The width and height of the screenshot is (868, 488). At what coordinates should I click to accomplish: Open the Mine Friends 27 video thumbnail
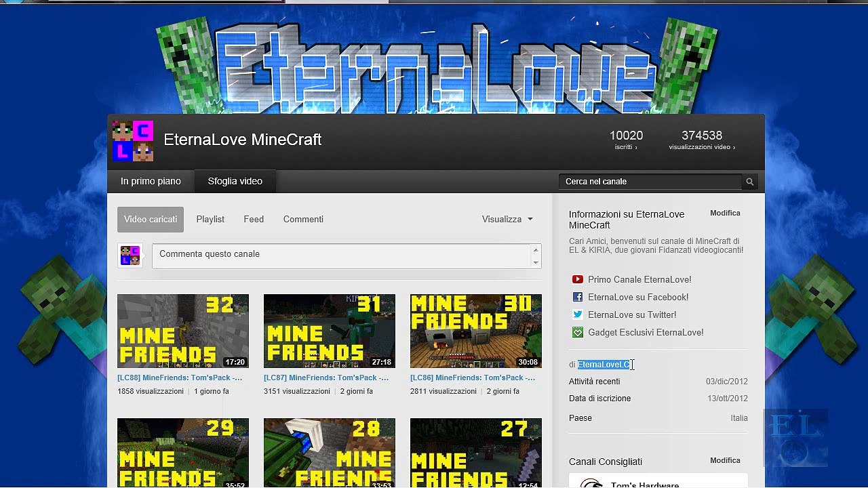pos(476,453)
